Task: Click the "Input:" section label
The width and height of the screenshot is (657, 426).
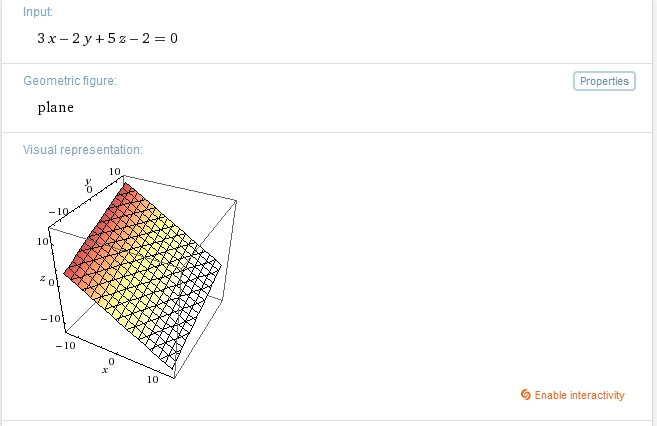Action: [x=40, y=11]
